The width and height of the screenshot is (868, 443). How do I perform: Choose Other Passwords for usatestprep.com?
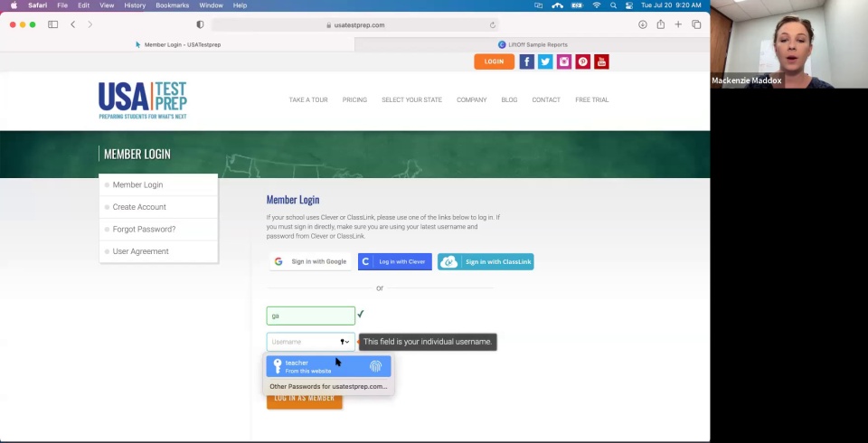(328, 387)
